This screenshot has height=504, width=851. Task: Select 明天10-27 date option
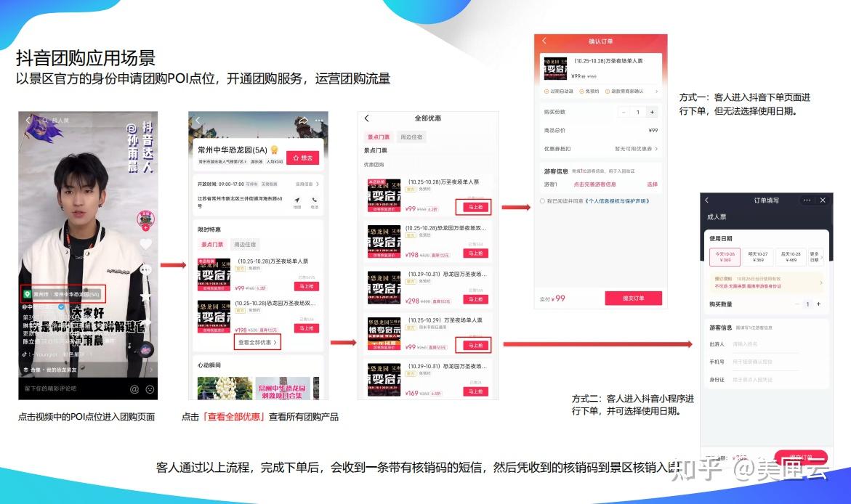(758, 256)
